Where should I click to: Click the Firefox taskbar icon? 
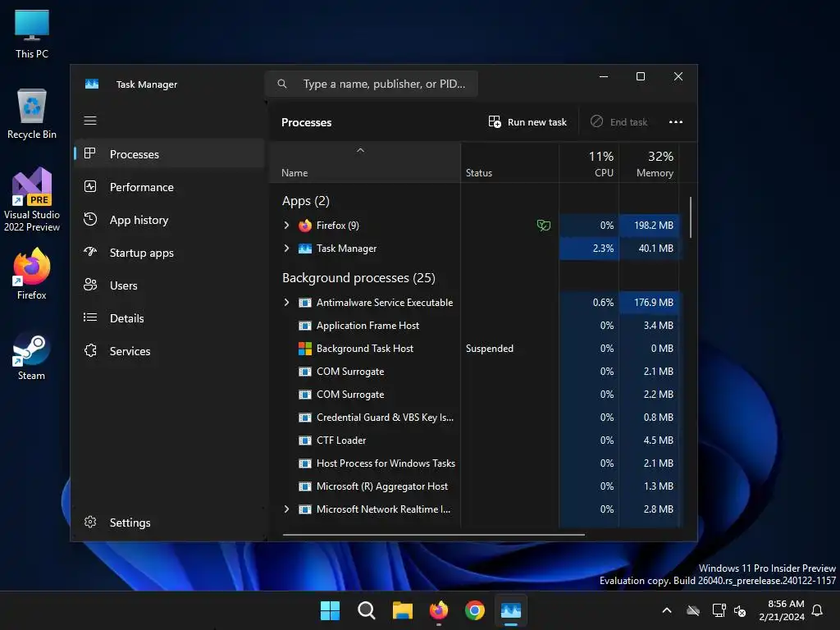(439, 610)
